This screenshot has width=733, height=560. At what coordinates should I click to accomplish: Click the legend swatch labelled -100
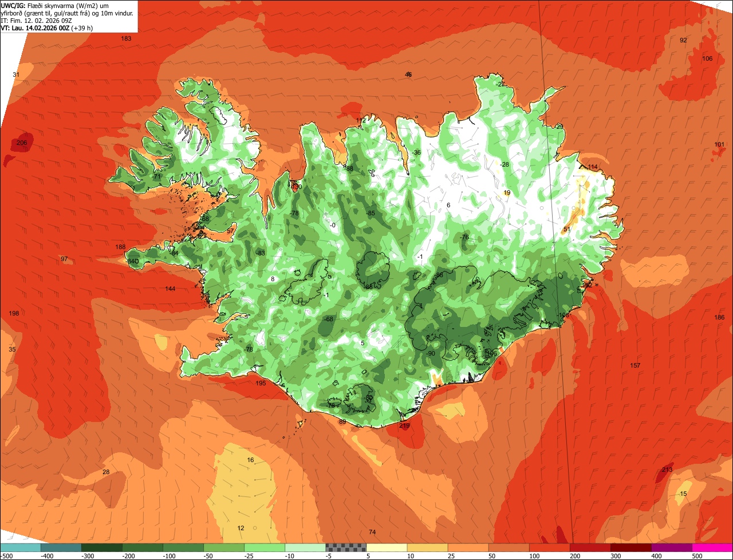[x=183, y=547]
